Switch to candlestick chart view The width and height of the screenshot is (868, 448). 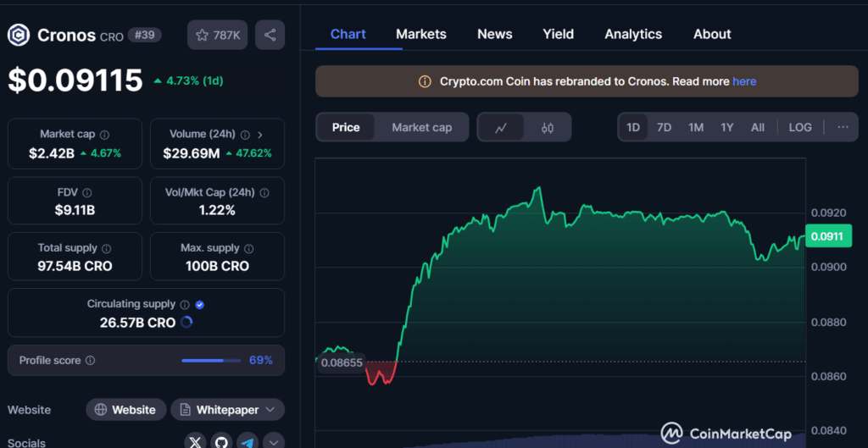(x=548, y=128)
